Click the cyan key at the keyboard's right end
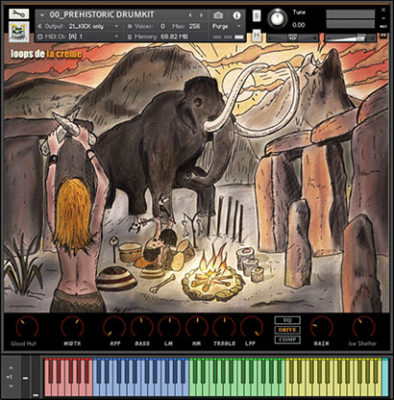 click(x=385, y=377)
